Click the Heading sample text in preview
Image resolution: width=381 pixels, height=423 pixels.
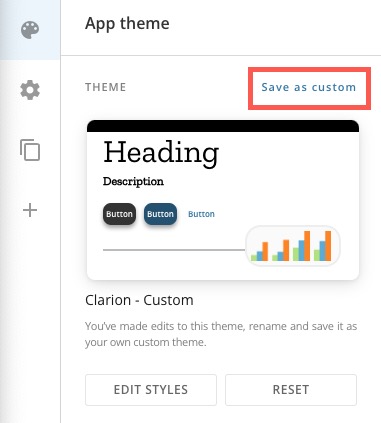[161, 153]
